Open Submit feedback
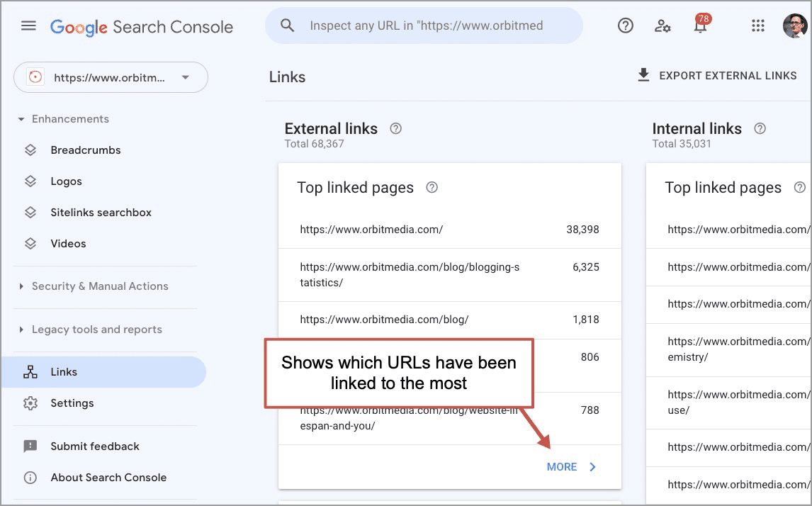This screenshot has height=506, width=812. point(95,446)
